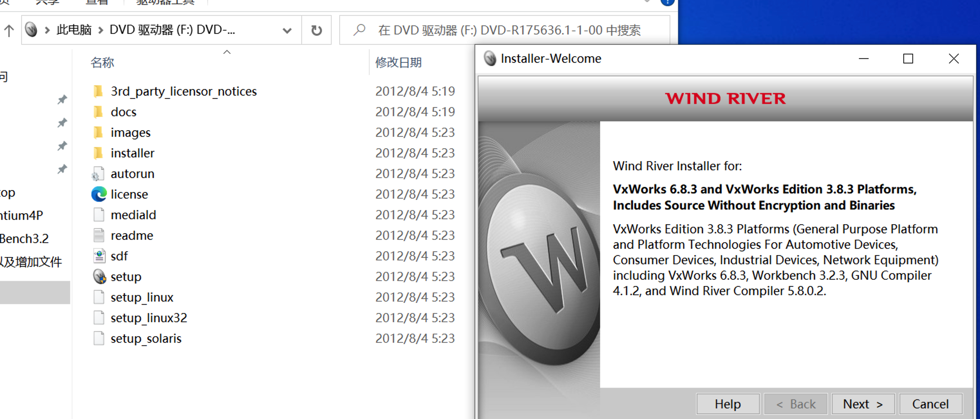Click the first quick access pin icon

pos(62,100)
